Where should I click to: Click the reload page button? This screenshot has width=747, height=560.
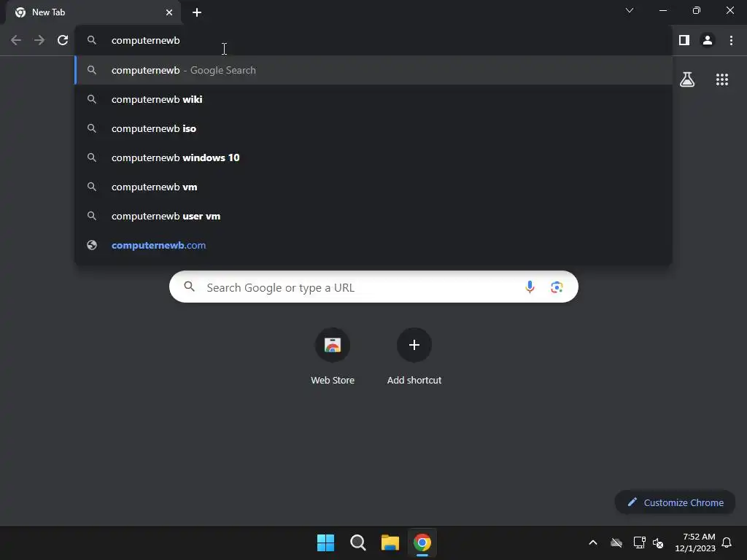pyautogui.click(x=63, y=41)
